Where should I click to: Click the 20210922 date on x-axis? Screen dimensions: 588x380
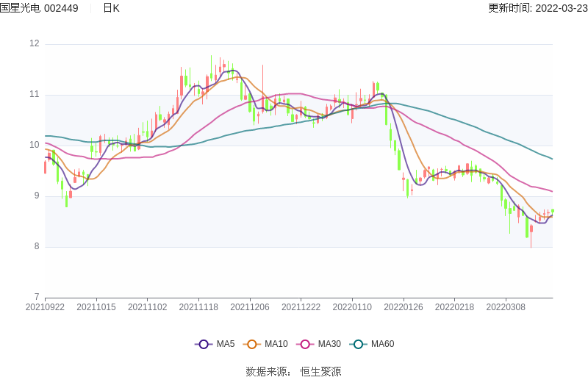coord(45,307)
